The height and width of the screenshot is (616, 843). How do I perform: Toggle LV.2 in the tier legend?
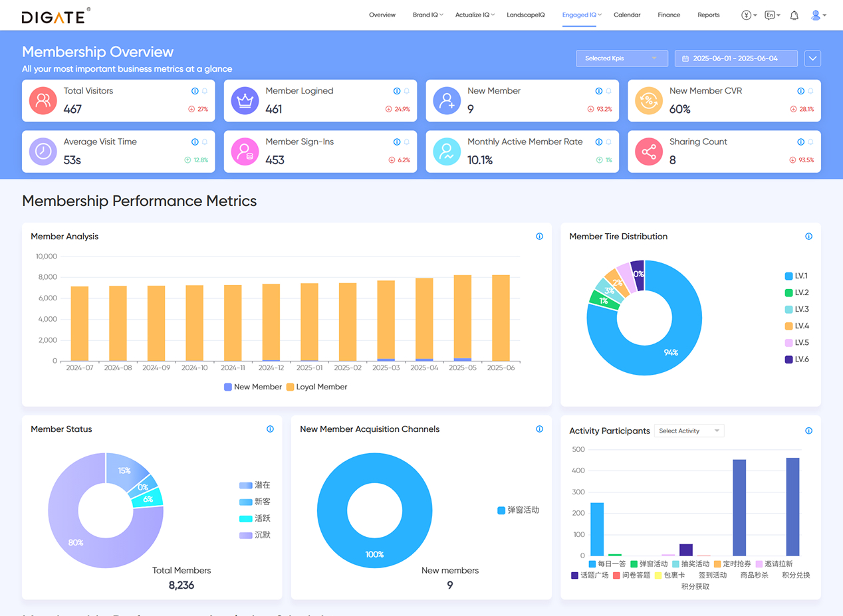pyautogui.click(x=796, y=292)
